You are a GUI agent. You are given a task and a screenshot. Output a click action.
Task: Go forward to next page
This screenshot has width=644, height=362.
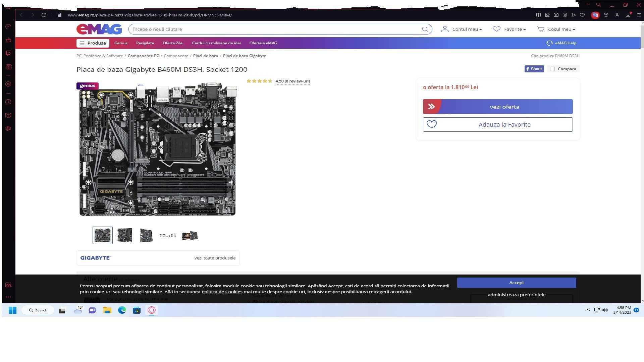pyautogui.click(x=33, y=15)
